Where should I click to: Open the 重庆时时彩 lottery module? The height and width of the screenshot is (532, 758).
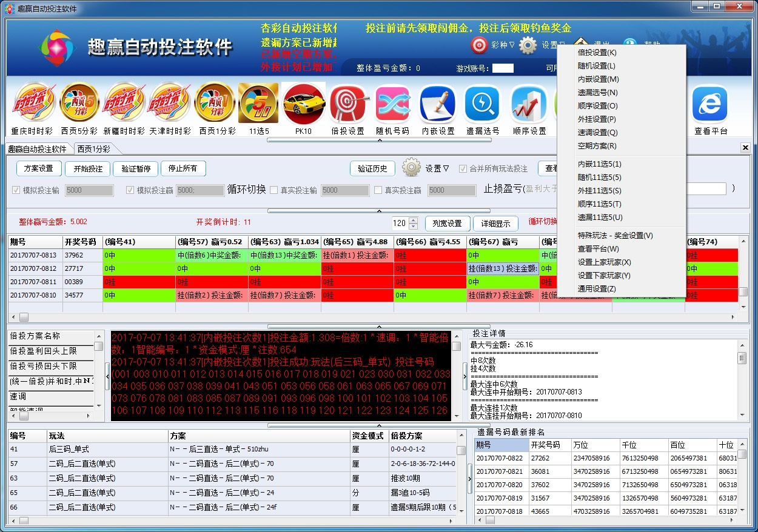(x=33, y=103)
